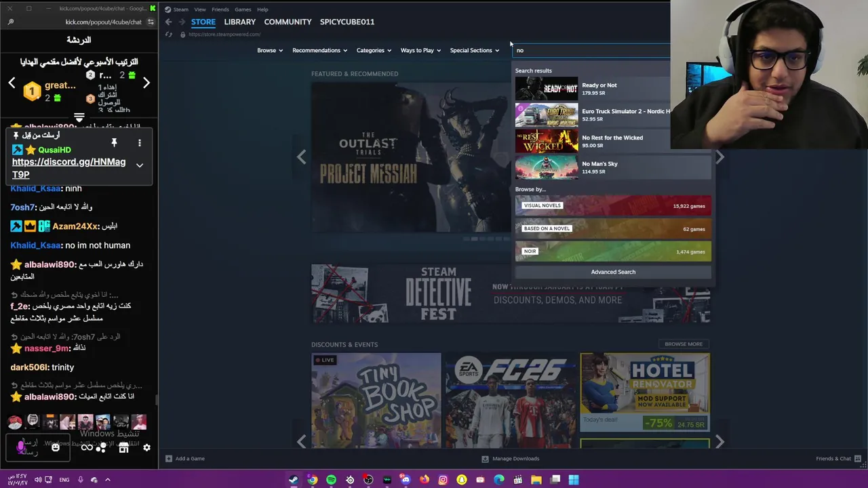Click the discounts carousel next arrow

click(x=719, y=442)
